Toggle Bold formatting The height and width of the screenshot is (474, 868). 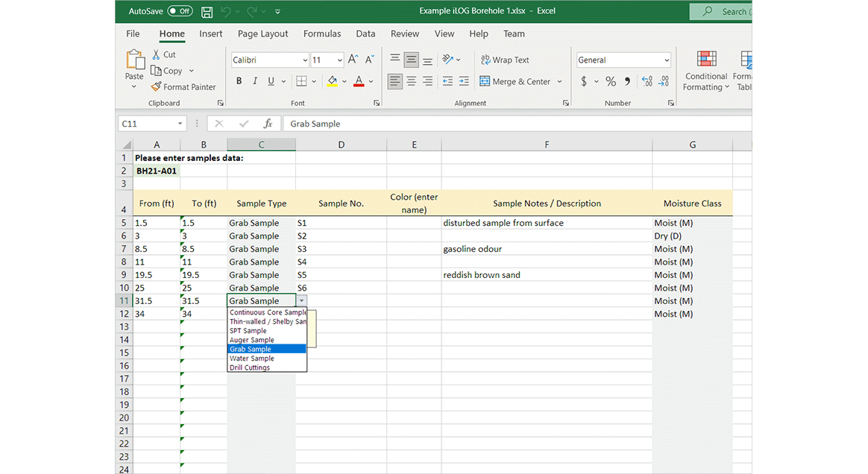(239, 81)
